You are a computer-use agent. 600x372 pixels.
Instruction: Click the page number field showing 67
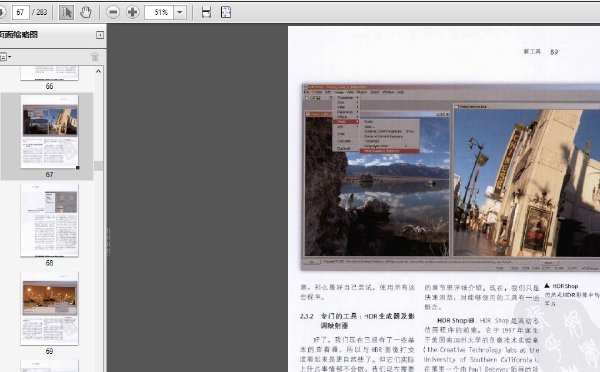(x=21, y=13)
